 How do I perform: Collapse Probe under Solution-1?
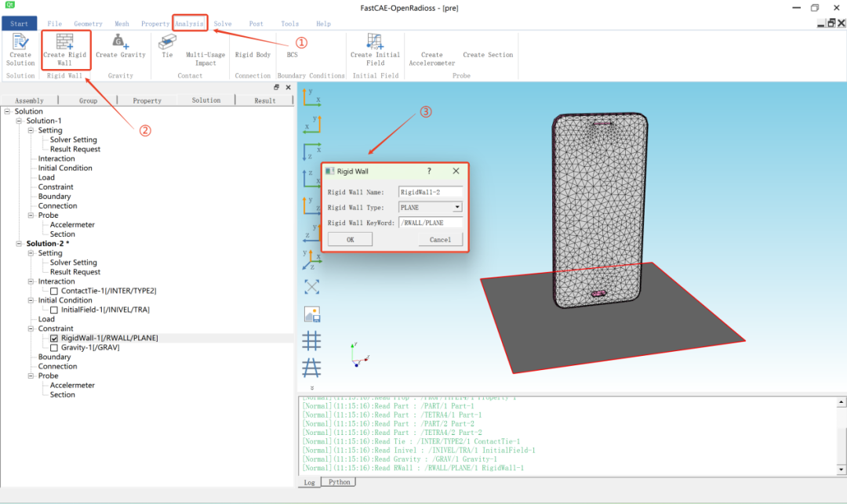(31, 216)
